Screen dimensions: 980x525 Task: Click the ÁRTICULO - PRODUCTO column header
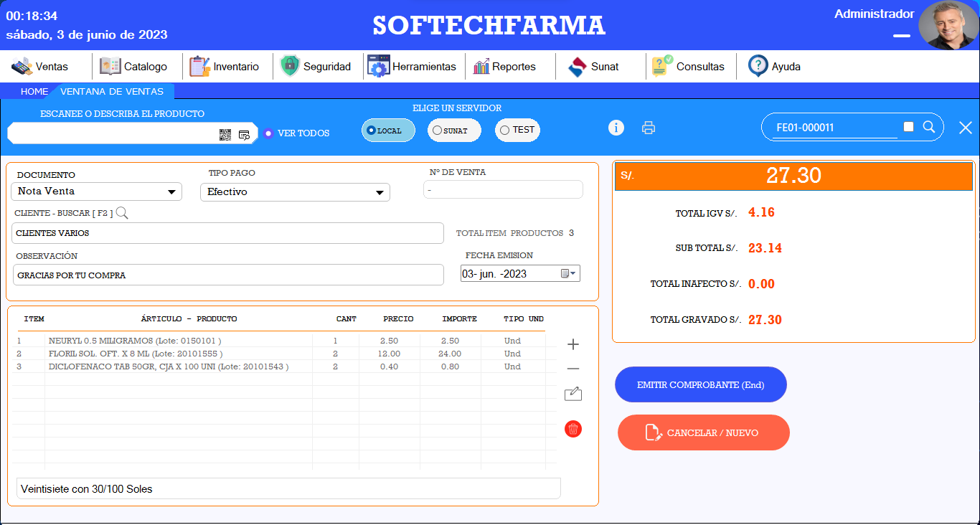[x=189, y=318]
